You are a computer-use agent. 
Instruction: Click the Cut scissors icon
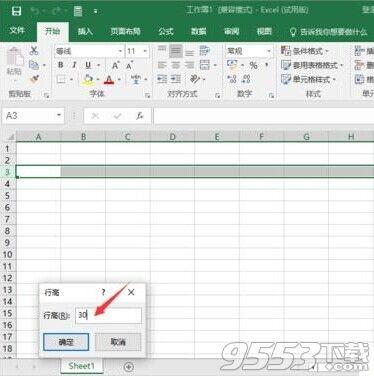[34, 51]
